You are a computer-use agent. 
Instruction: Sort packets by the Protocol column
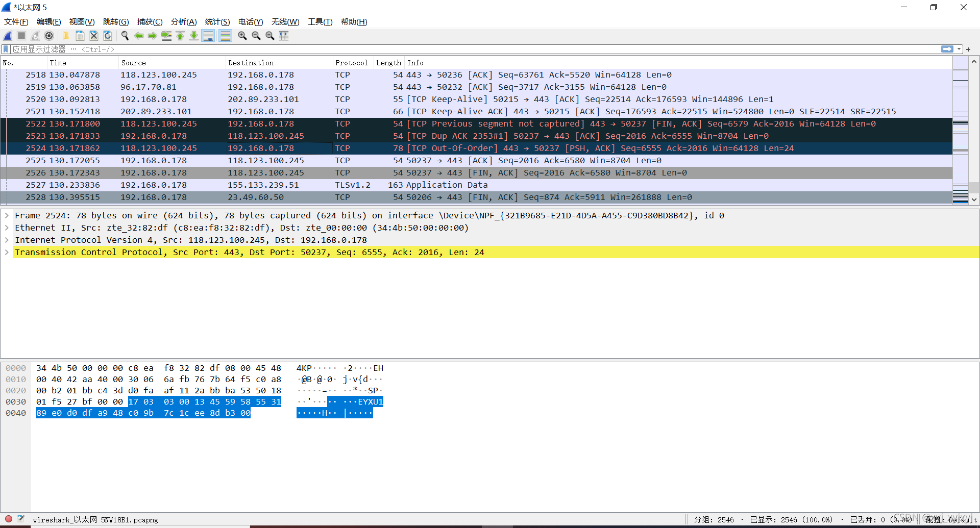point(353,63)
